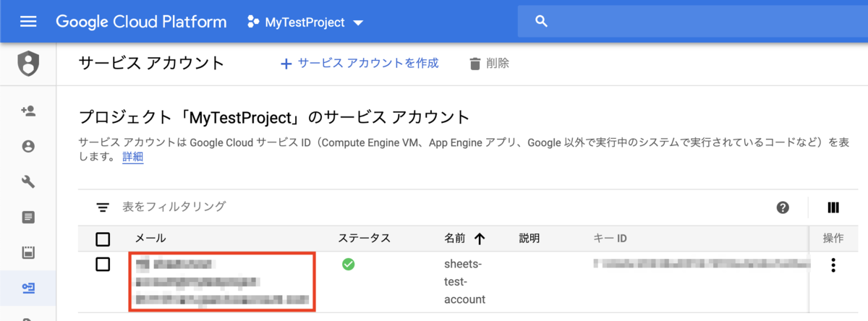Click the ステータス column header
868x321 pixels.
point(364,238)
